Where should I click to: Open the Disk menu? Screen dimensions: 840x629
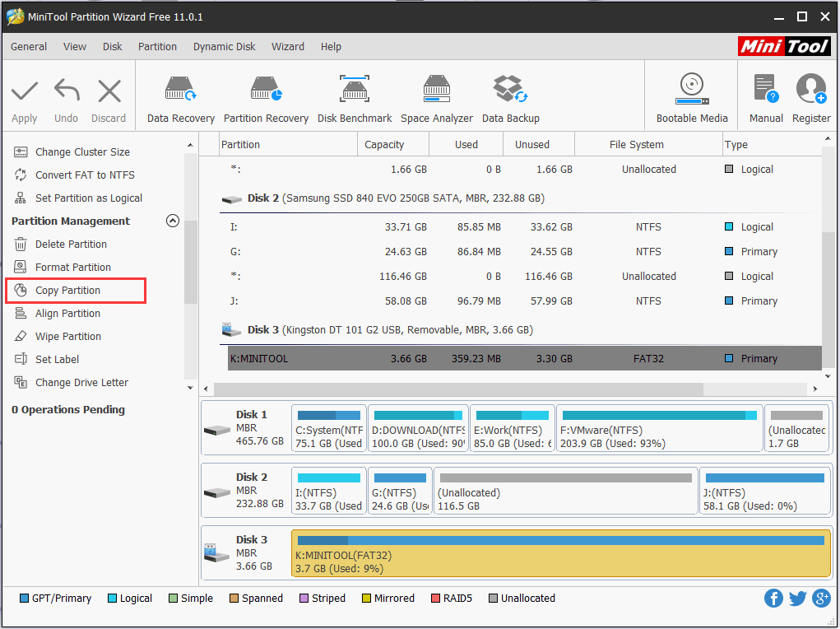tap(112, 47)
